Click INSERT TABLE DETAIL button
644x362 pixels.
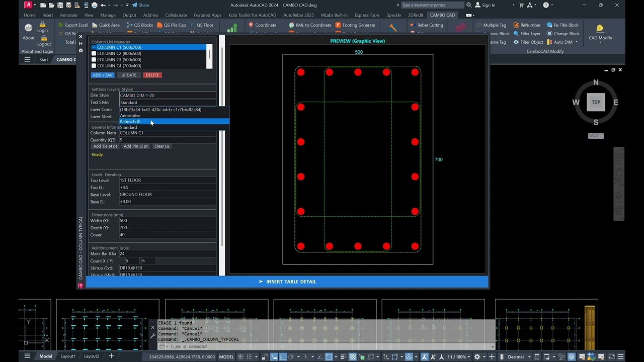tap(287, 282)
